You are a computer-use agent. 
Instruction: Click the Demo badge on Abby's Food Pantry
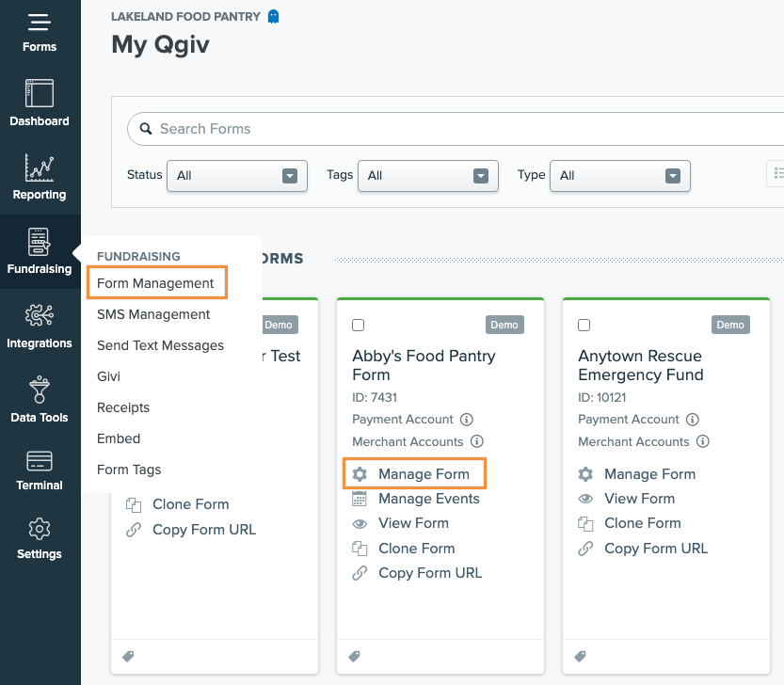pos(504,325)
